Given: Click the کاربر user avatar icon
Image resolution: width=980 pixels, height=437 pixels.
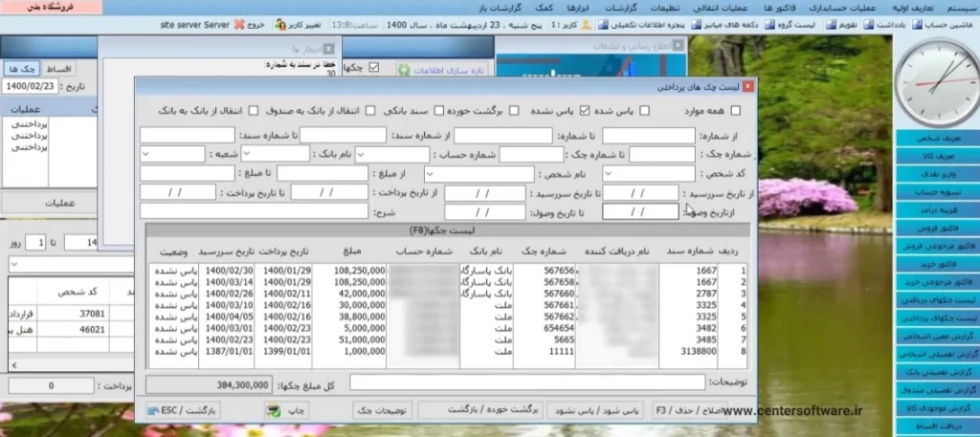Looking at the screenshot, I should coord(586,25).
